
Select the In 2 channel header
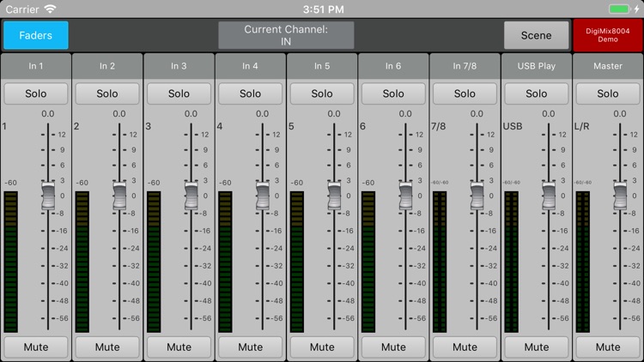107,66
